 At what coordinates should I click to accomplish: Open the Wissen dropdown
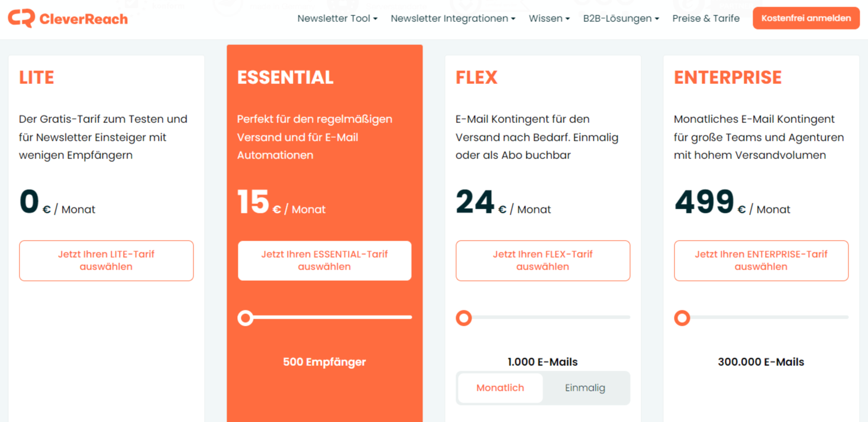pyautogui.click(x=549, y=18)
